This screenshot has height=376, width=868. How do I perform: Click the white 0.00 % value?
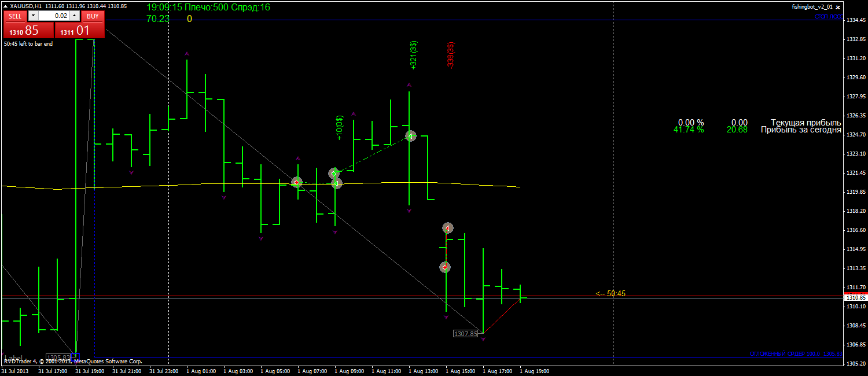click(x=691, y=123)
